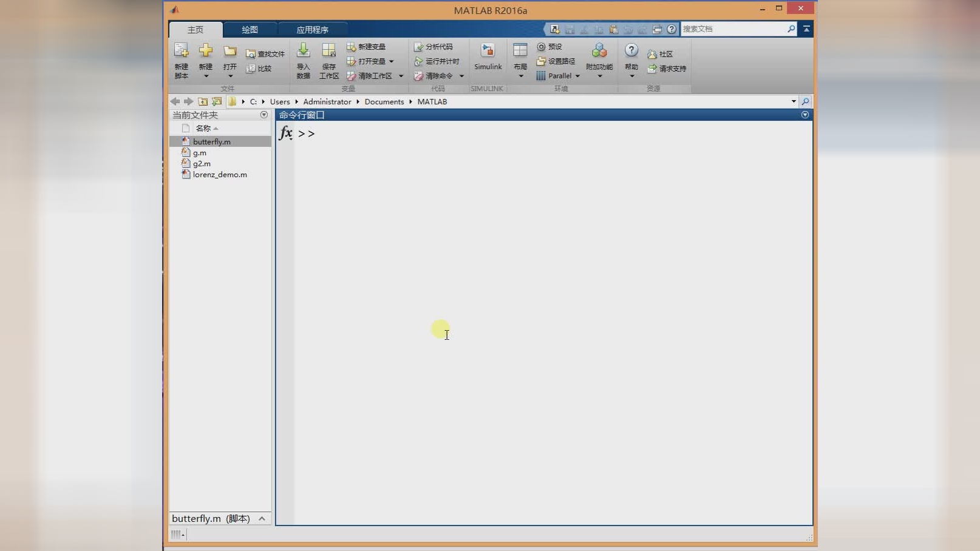
Task: Open the address bar history dropdown
Action: pos(794,101)
